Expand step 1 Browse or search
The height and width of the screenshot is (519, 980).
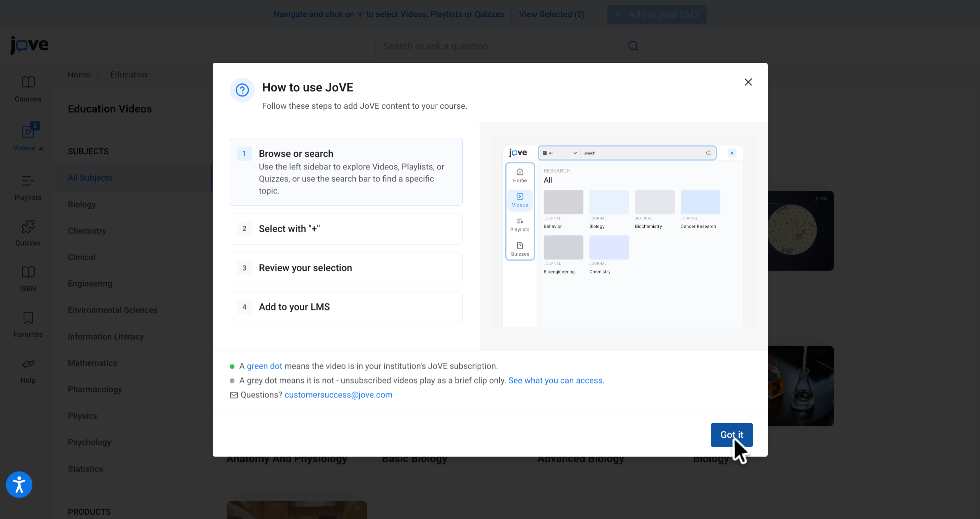tap(346, 172)
